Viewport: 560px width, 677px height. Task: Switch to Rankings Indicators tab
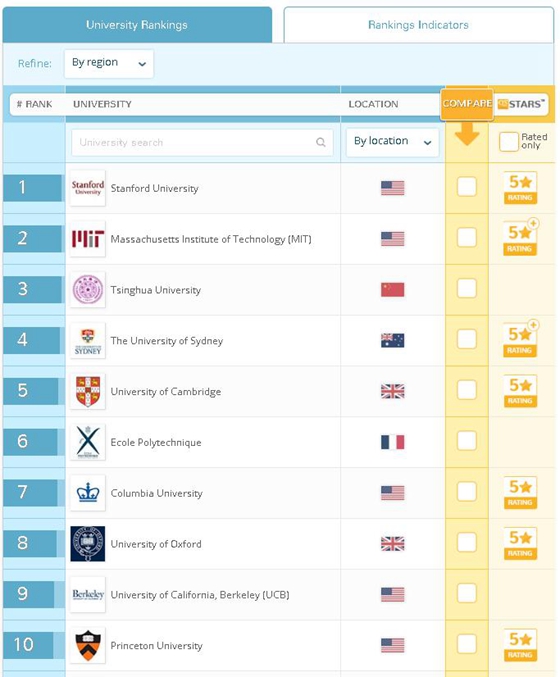(x=418, y=25)
